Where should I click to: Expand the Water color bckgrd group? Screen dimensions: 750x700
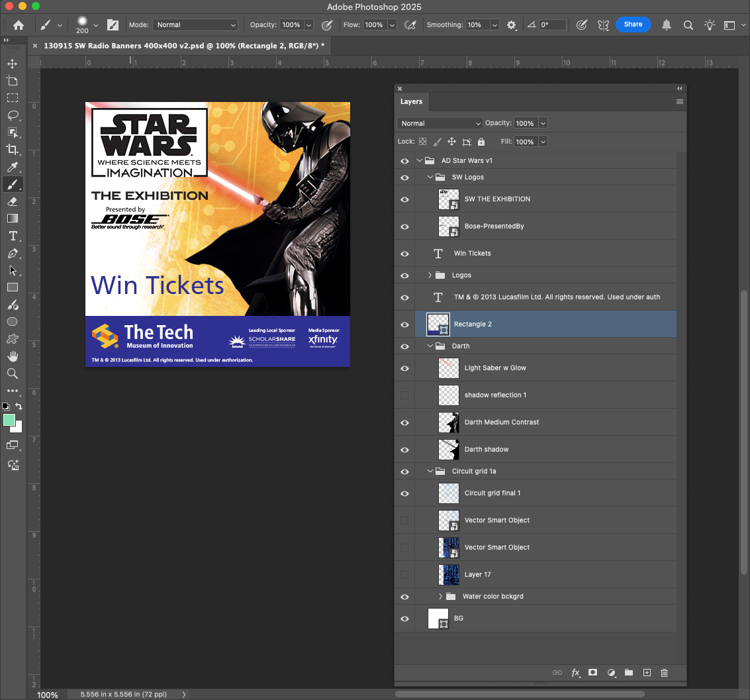point(440,596)
